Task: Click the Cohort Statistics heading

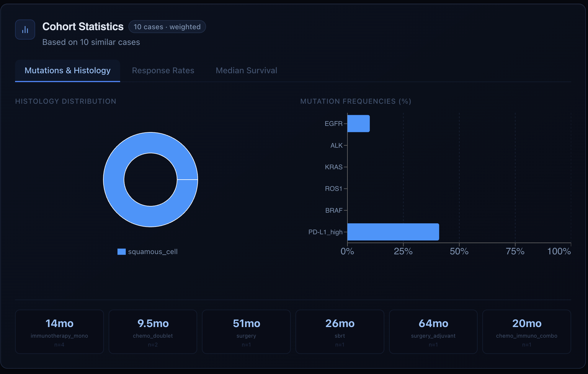Action: coord(83,27)
